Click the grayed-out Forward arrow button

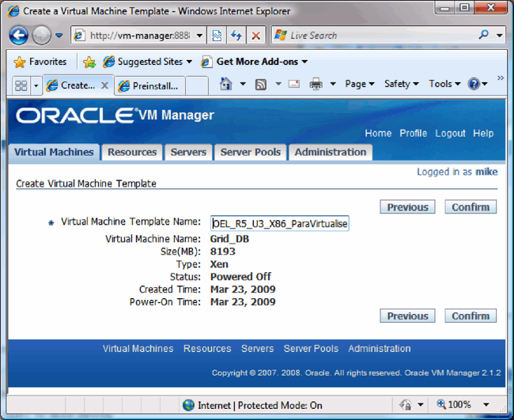point(41,35)
